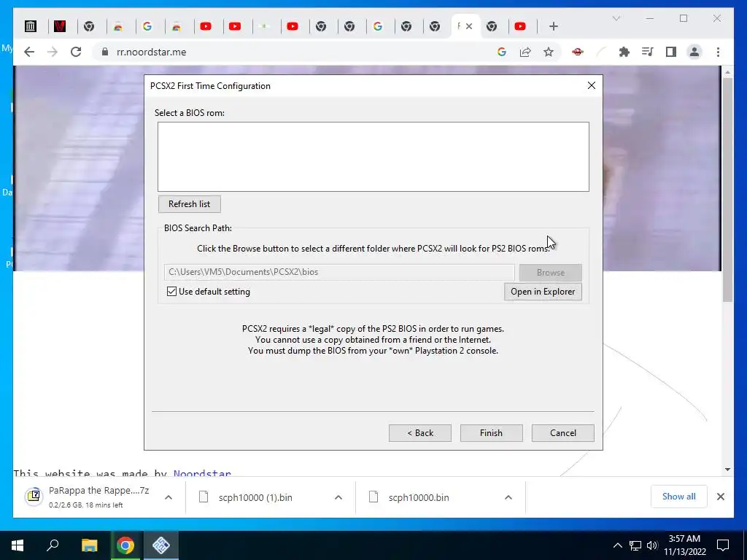This screenshot has height=560, width=747.
Task: Toggle the Chrome side panel
Action: (x=671, y=52)
